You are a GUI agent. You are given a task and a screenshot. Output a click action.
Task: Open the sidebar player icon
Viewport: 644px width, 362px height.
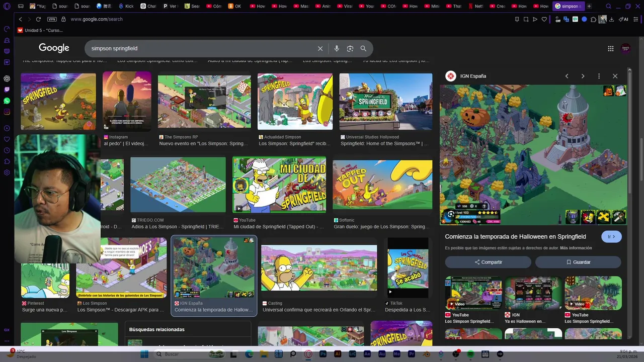(7, 128)
